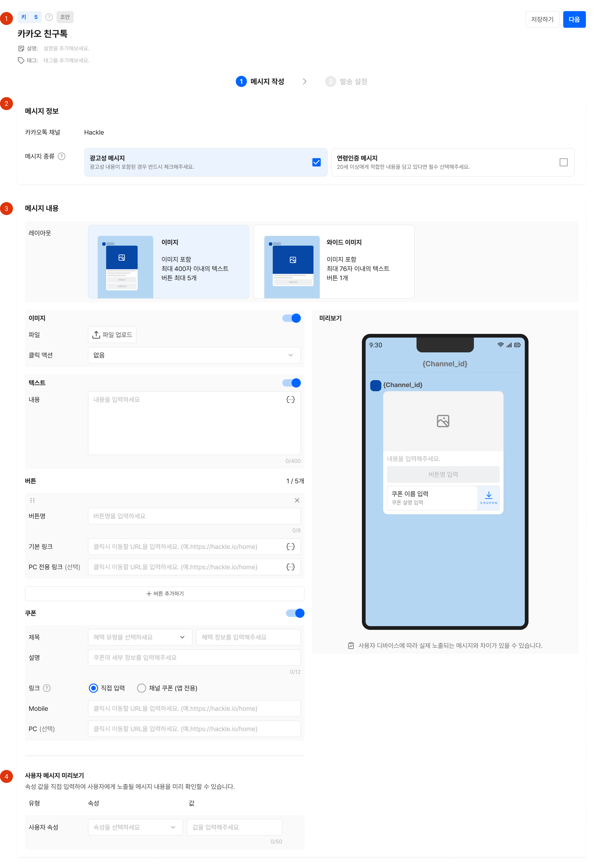Click variable braces icon in 기본 링크 field

tap(290, 547)
